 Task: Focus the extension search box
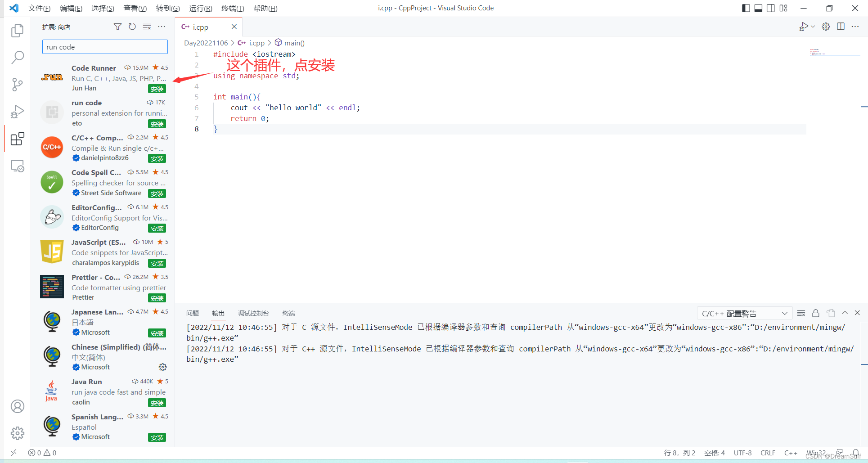click(x=105, y=47)
